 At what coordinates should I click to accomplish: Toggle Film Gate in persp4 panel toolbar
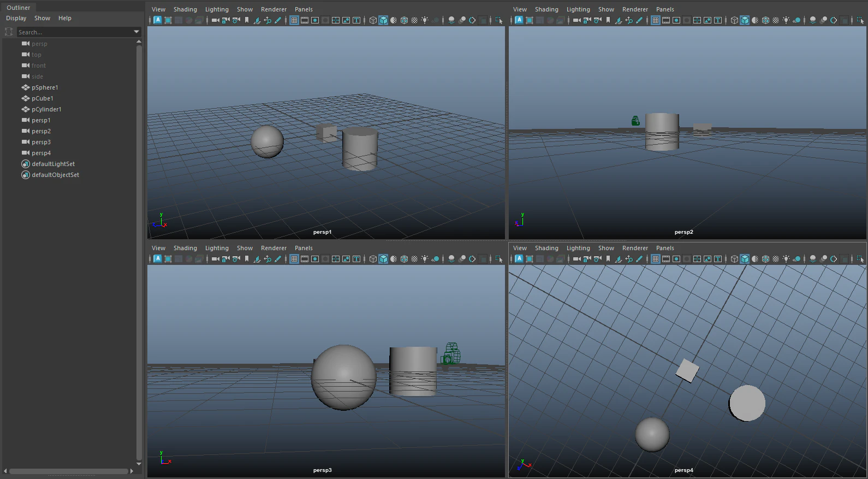point(666,259)
